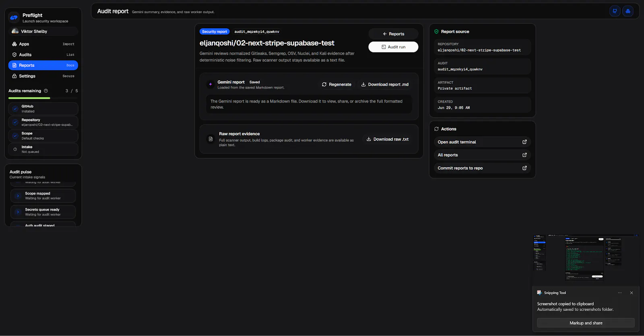Click the Audit run button

click(x=393, y=47)
